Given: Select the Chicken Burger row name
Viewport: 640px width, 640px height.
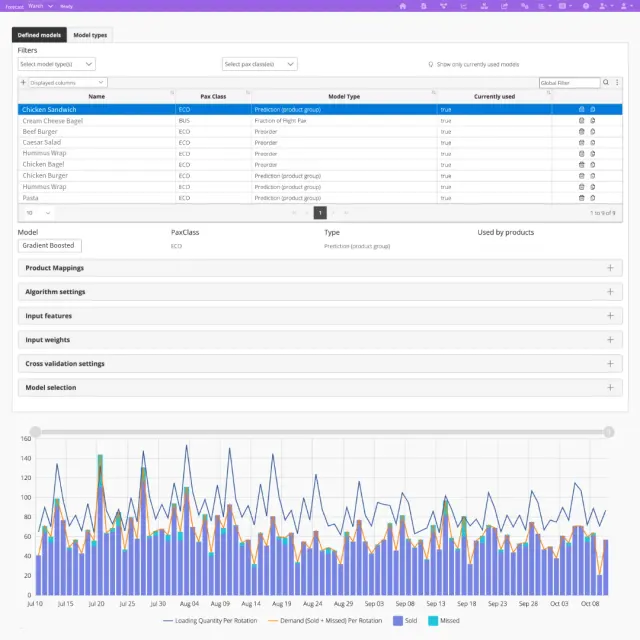Looking at the screenshot, I should click(45, 176).
